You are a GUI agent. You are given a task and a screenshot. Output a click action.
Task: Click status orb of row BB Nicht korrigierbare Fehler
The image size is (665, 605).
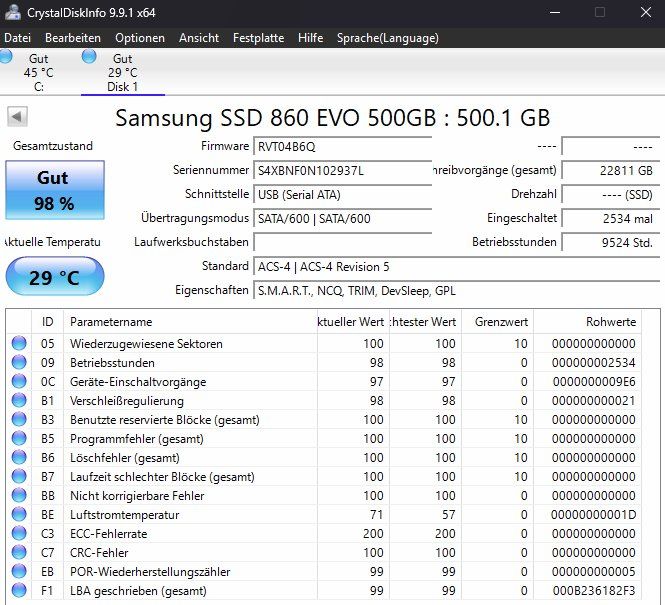(x=19, y=495)
